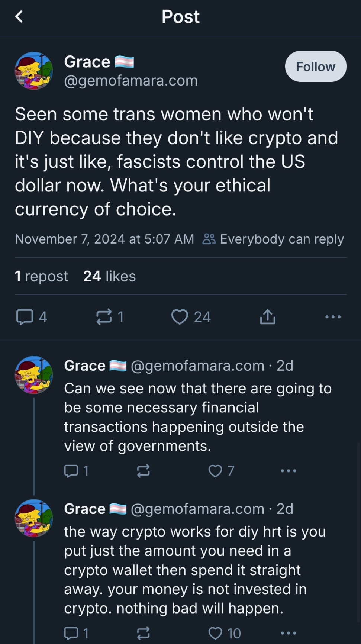Open the 'Everybody can reply' setting
This screenshot has height=644, width=361.
click(274, 239)
